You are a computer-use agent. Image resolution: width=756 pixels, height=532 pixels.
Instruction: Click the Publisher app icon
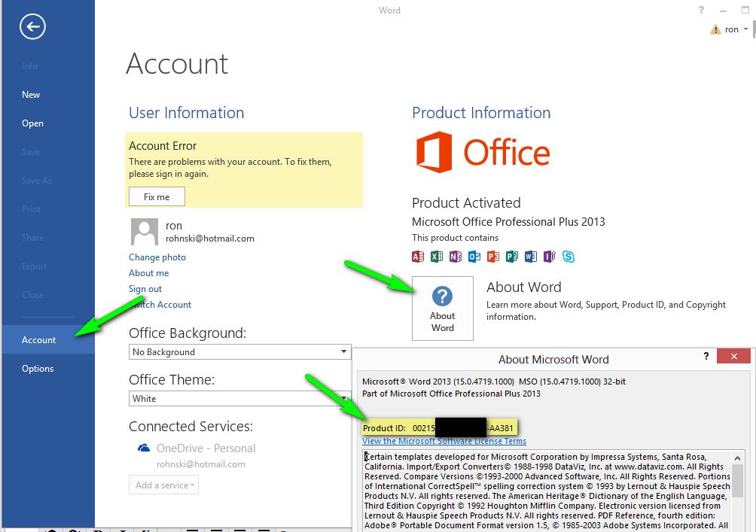(512, 257)
